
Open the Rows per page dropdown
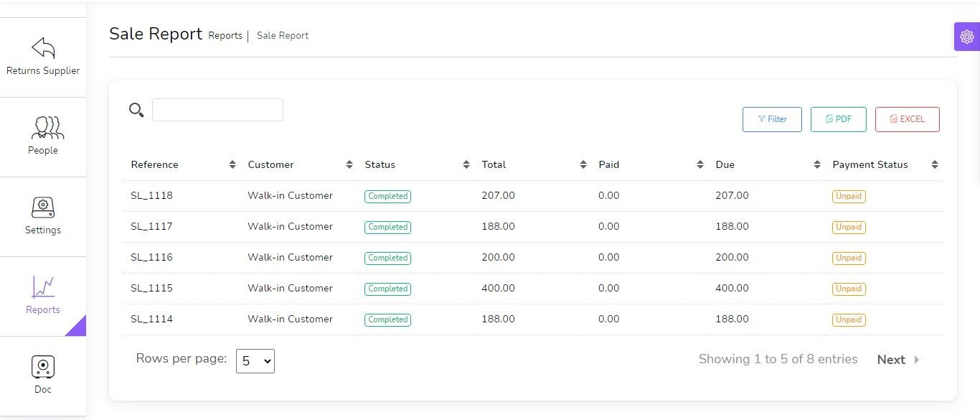[255, 361]
